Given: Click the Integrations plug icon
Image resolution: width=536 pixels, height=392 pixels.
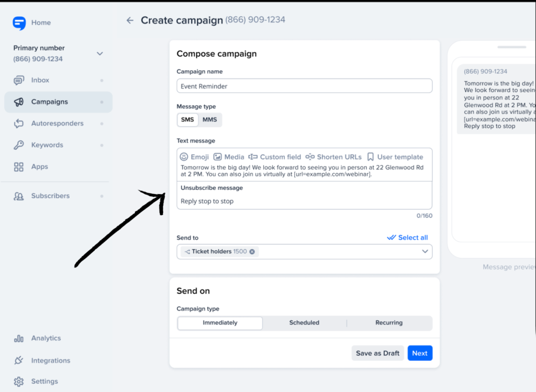Looking at the screenshot, I should click(x=19, y=361).
